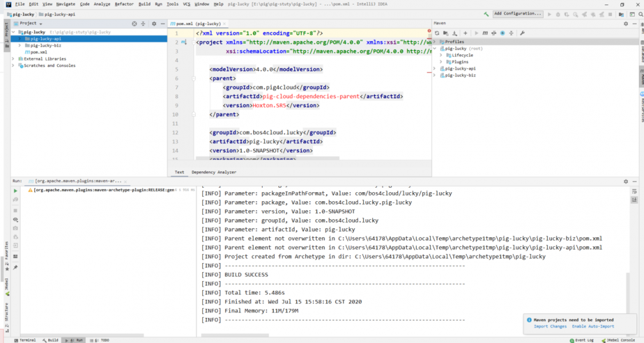Click the Import Changes link
This screenshot has width=644, height=343.
point(550,326)
